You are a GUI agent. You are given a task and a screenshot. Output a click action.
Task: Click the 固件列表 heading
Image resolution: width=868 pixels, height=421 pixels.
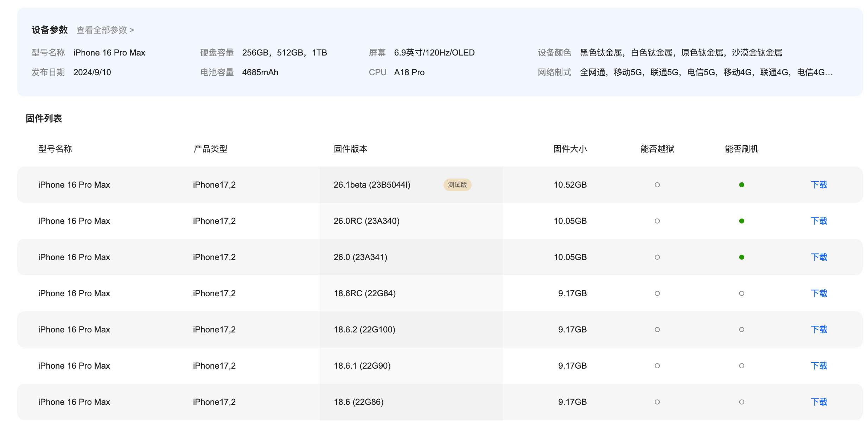pos(44,118)
